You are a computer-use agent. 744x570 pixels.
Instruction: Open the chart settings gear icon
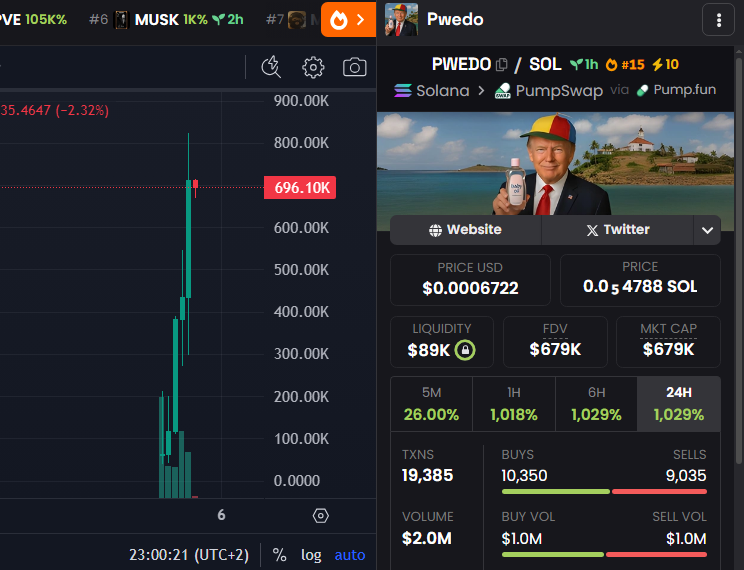(x=313, y=67)
